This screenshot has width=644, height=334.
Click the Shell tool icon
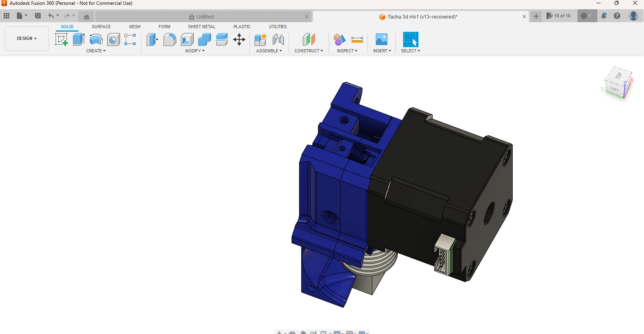[x=187, y=39]
